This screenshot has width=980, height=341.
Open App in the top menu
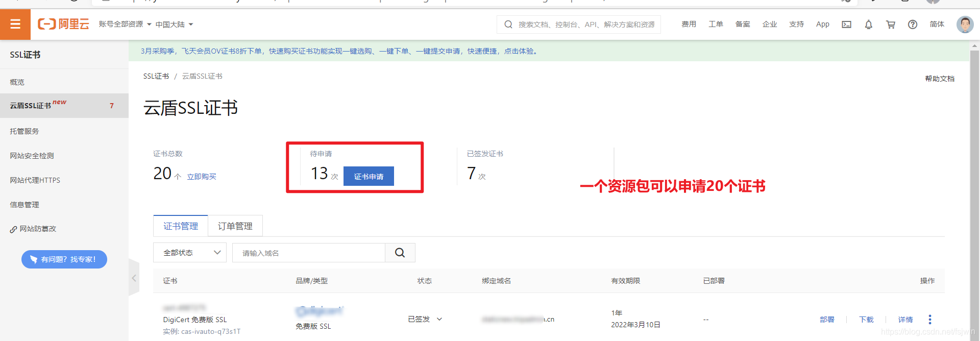(x=823, y=24)
